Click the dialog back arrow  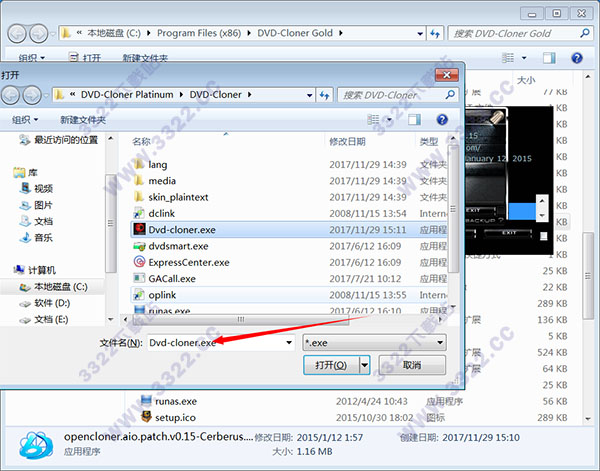coord(10,95)
